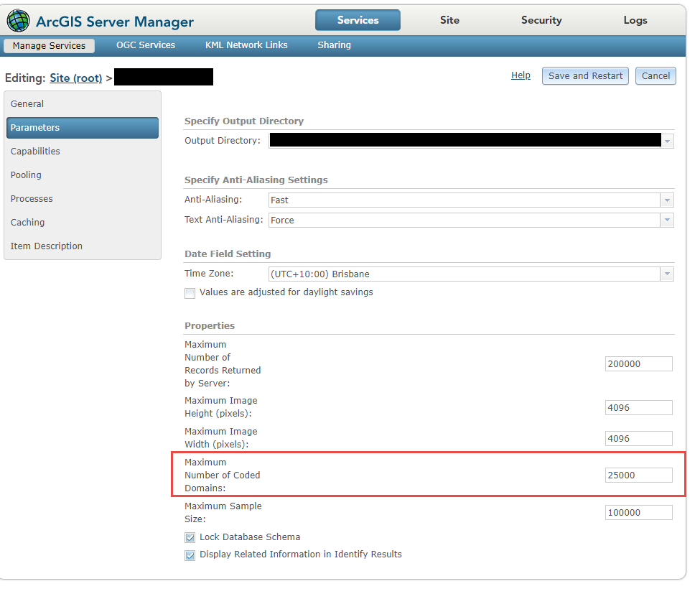Click the Time Zone field showing Brisbane
Viewport: 700px width, 594px height.
465,274
